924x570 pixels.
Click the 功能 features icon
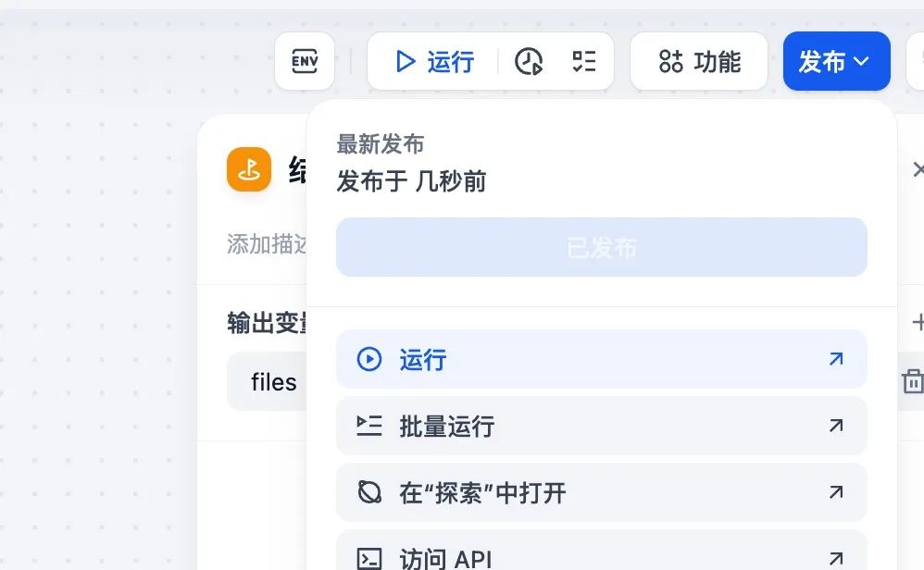(670, 62)
